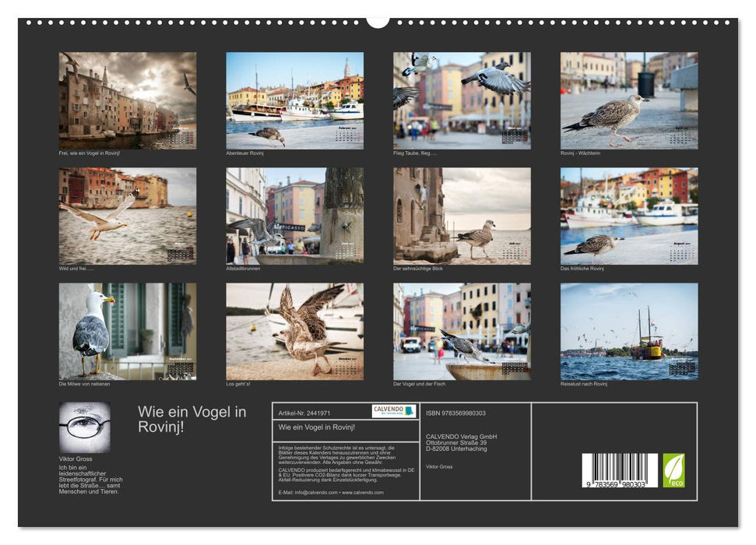Click caption 'Rovinj - Wächterin'
The width and height of the screenshot is (756, 545).
[580, 153]
